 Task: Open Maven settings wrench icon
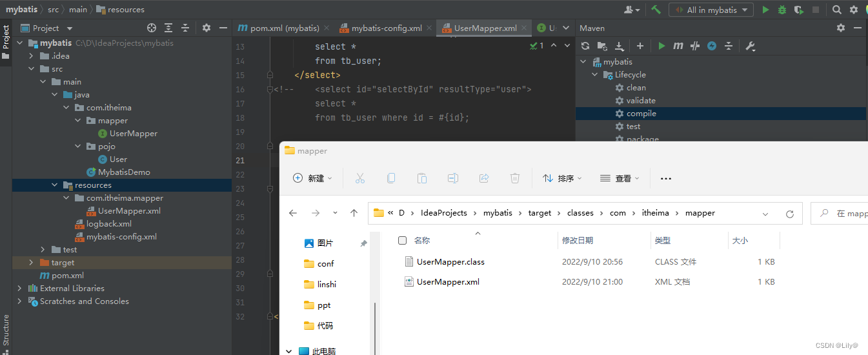coord(750,46)
